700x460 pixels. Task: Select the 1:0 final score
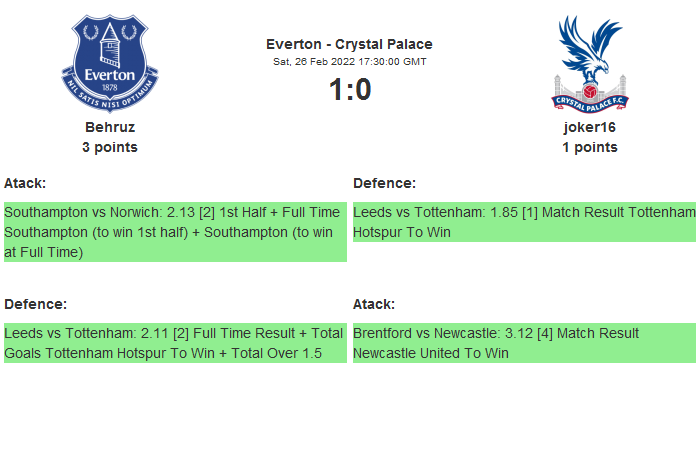[x=349, y=90]
